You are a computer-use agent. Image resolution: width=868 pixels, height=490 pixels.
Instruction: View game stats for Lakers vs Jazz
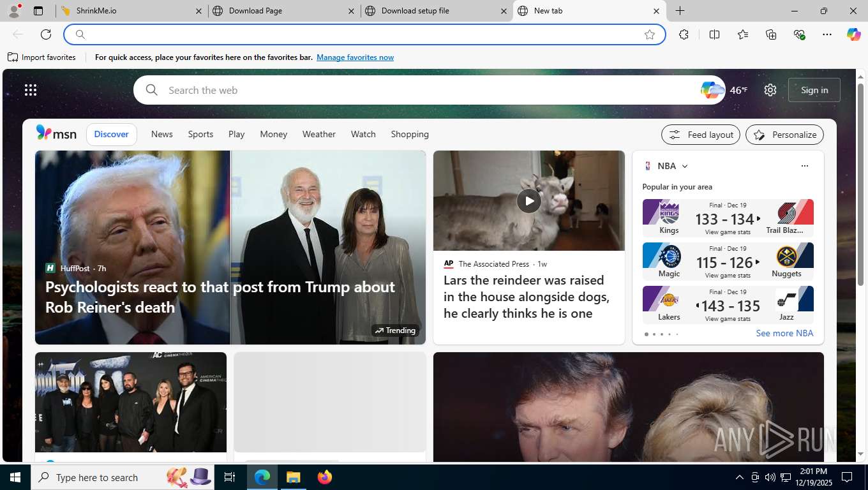point(728,318)
